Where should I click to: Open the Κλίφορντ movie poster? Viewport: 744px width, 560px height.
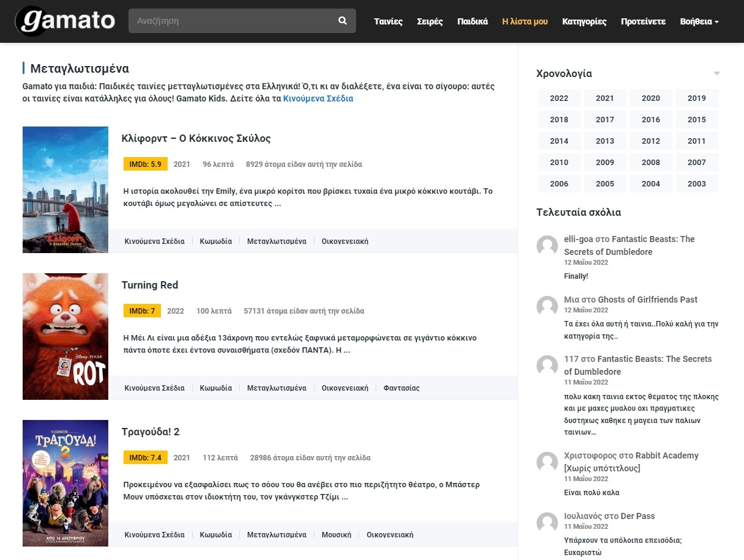(65, 190)
